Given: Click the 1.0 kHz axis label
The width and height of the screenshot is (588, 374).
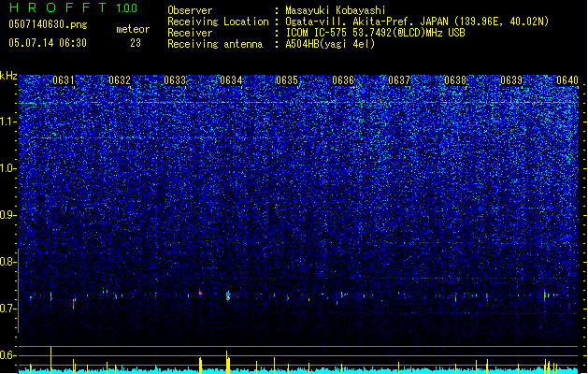Looking at the screenshot, I should click(x=8, y=168).
